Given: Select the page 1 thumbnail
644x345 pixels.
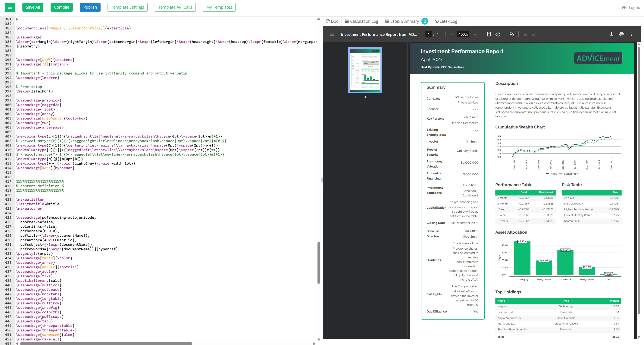Looking at the screenshot, I should (x=365, y=70).
